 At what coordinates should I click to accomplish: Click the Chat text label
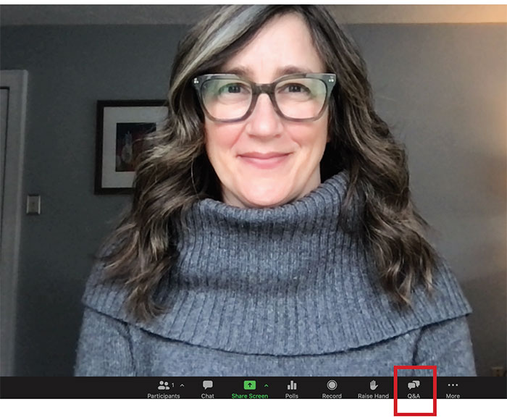pyautogui.click(x=208, y=396)
